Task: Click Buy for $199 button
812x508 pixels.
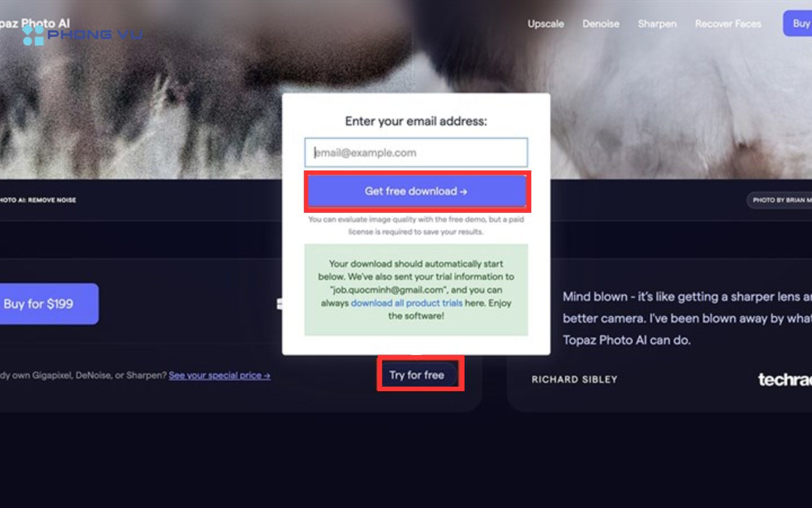Action: coord(48,304)
